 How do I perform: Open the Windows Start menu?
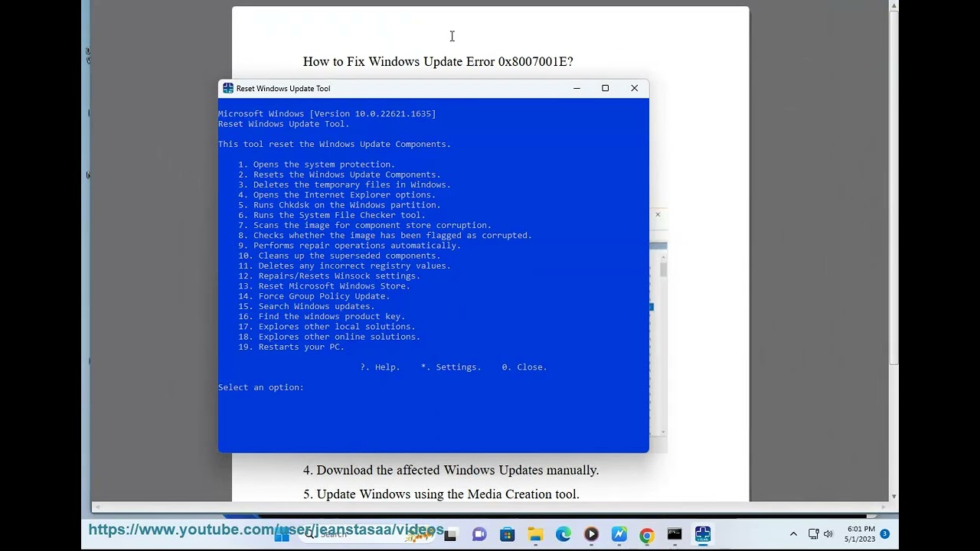pos(282,535)
